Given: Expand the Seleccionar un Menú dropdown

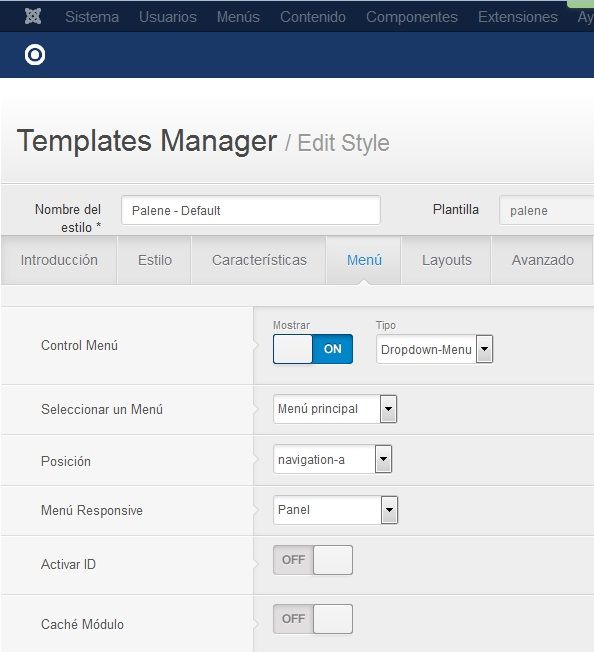Looking at the screenshot, I should coord(335,409).
